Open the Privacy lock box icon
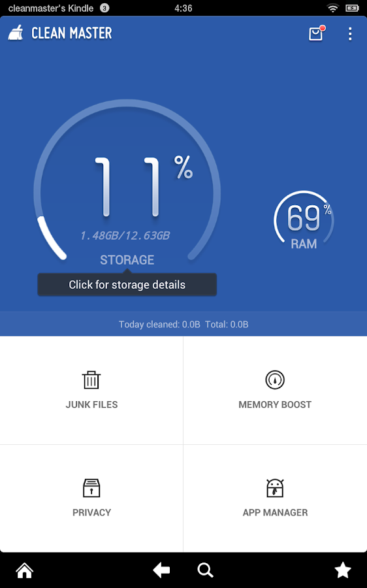 click(x=91, y=487)
